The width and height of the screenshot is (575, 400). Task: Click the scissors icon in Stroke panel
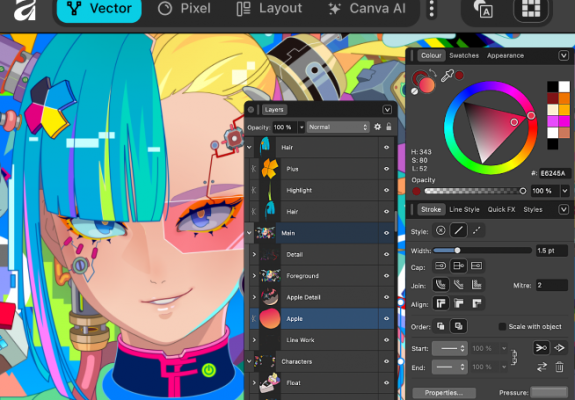click(541, 348)
